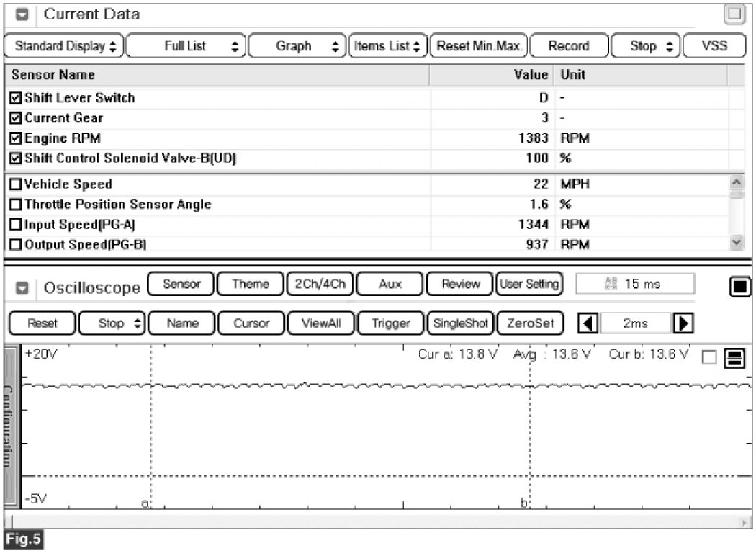Uncheck the Shift Lever Switch sensor
The image size is (756, 551).
point(16,98)
